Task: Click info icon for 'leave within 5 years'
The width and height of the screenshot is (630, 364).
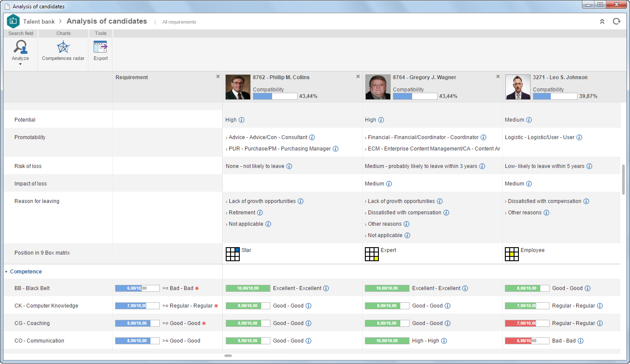Action: 589,166
